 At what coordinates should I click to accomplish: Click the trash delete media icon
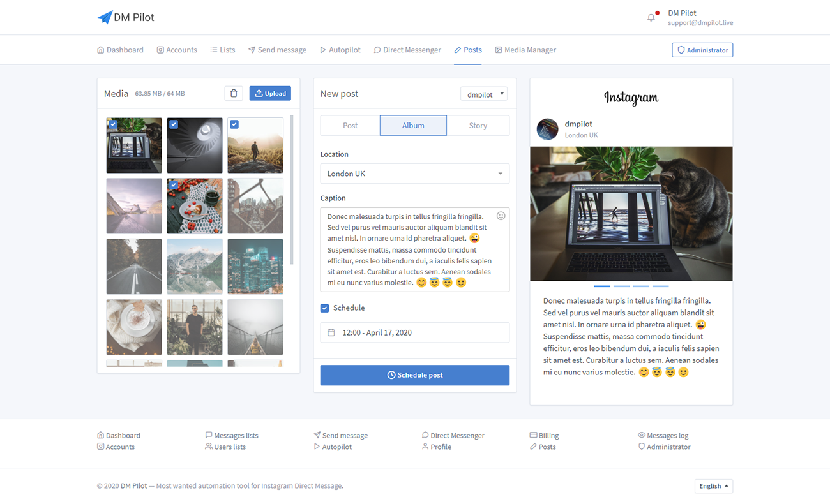(x=234, y=93)
